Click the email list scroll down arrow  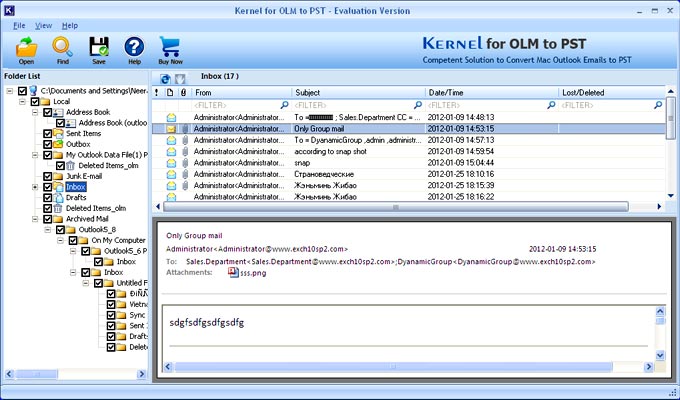click(670, 195)
